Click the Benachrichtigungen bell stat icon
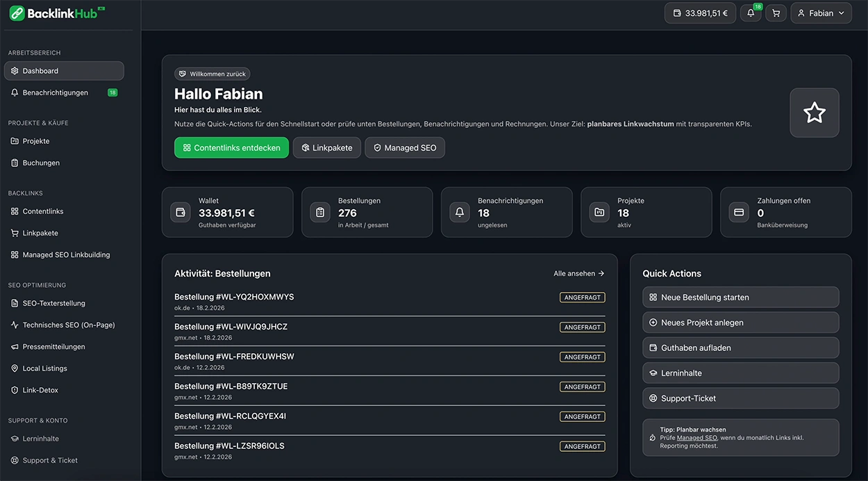Image resolution: width=868 pixels, height=481 pixels. tap(460, 212)
